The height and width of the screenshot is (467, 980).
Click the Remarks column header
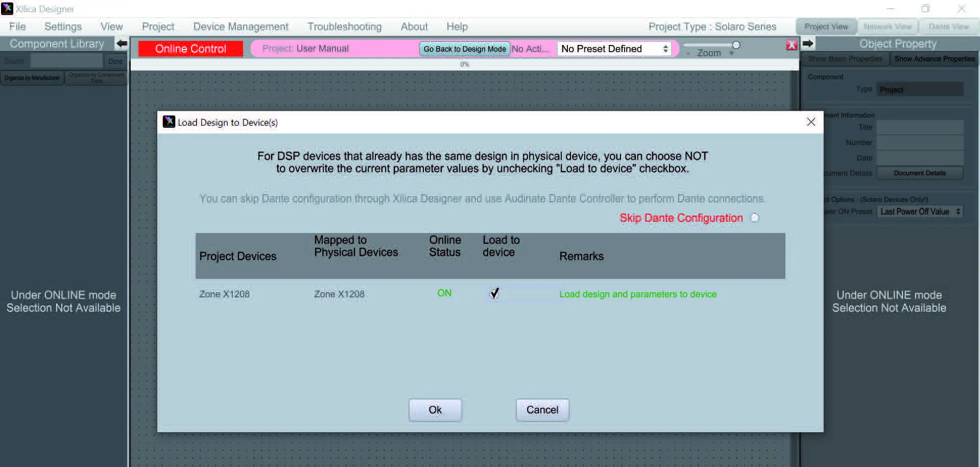tap(581, 256)
